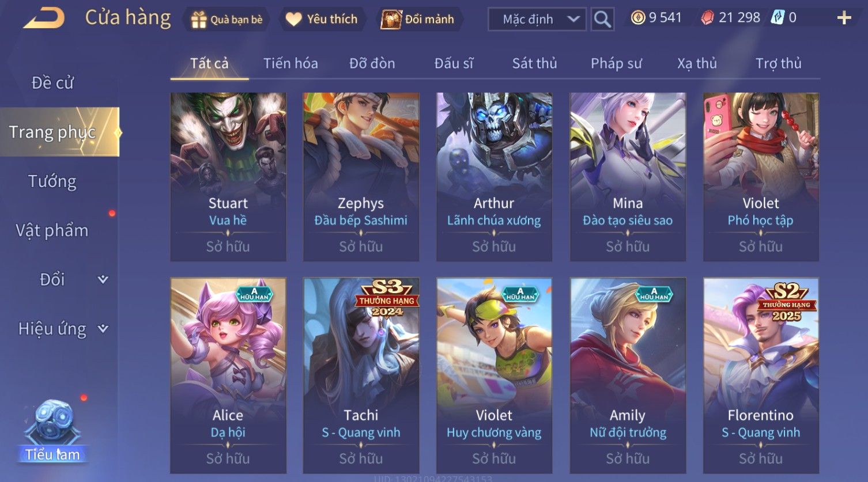Open Yêu thích heart favorites
Screen dimensions: 868x482
click(x=321, y=19)
